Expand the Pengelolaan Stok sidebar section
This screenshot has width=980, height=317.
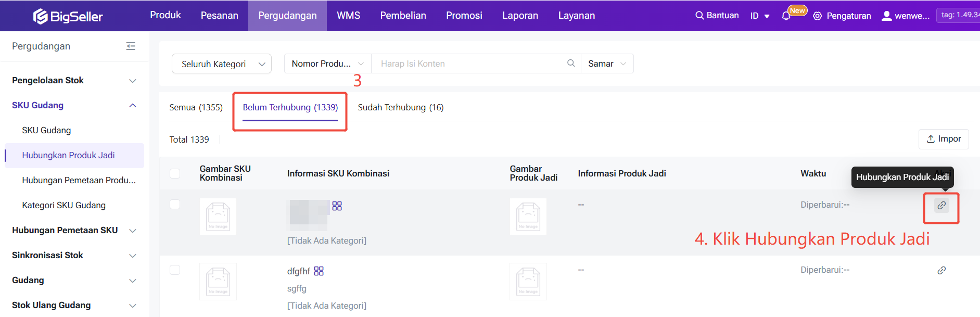point(74,80)
